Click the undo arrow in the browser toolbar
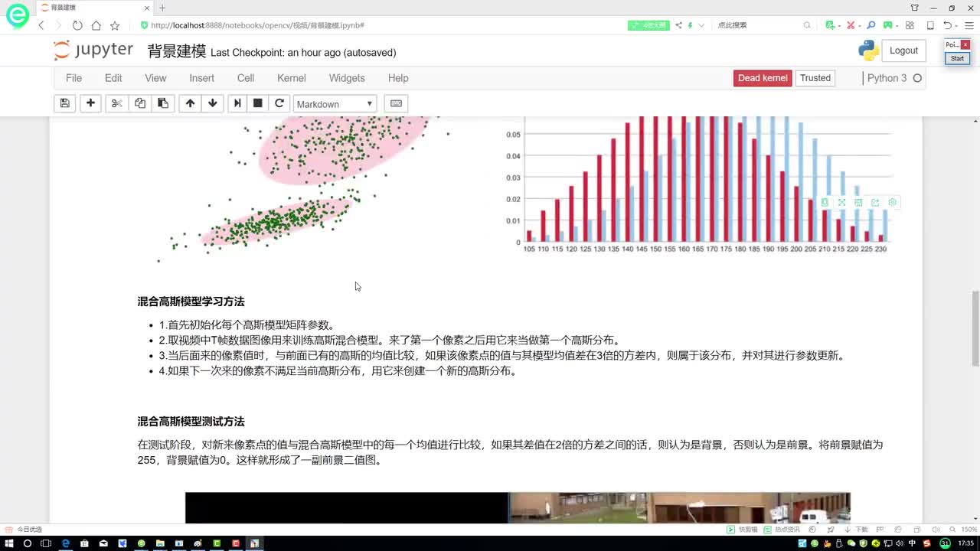Screen dimensions: 980x551 [947, 25]
